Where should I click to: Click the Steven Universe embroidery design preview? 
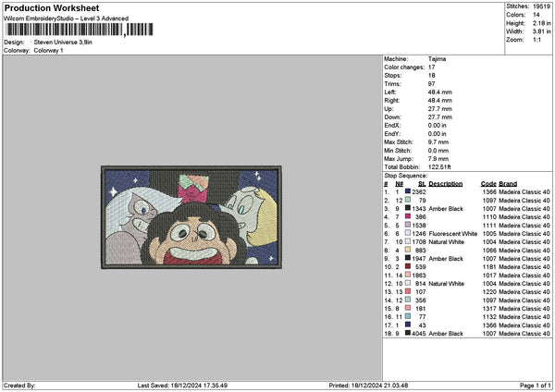pyautogui.click(x=191, y=217)
